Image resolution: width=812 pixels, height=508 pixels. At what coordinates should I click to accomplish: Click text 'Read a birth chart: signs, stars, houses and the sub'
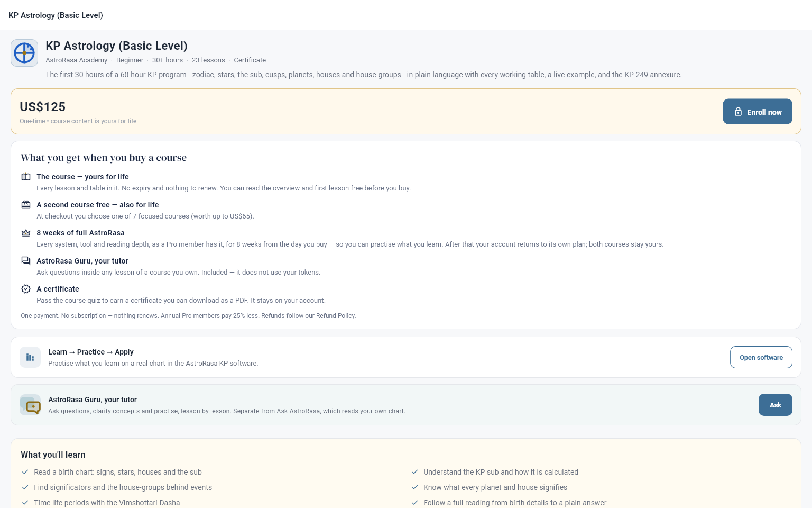118,472
